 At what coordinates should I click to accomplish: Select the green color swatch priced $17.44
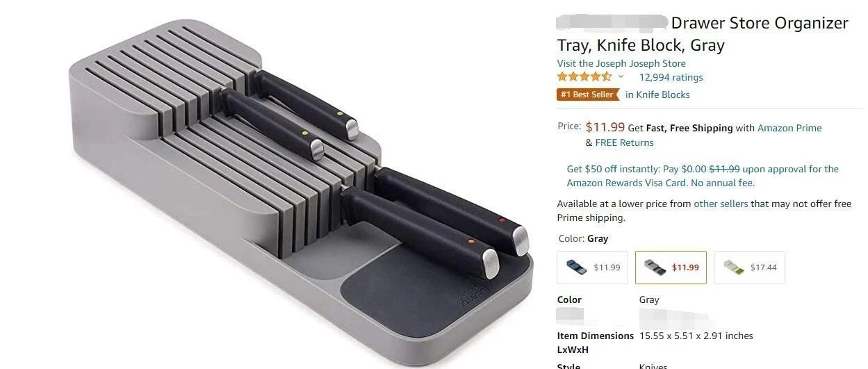click(x=749, y=268)
